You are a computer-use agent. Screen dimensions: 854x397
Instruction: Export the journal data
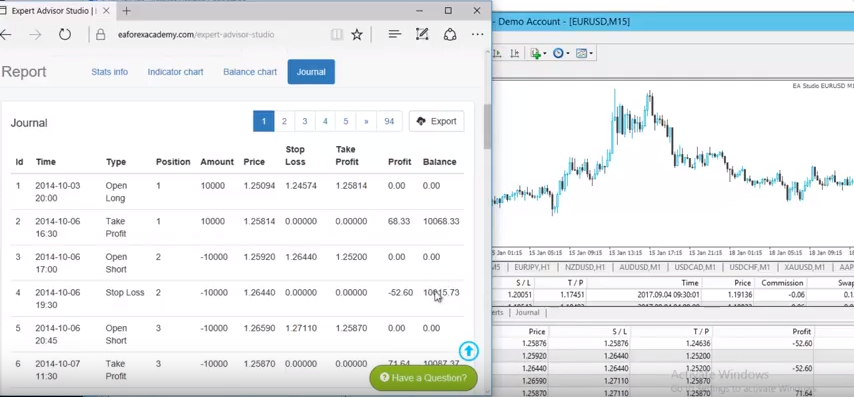[x=436, y=121]
